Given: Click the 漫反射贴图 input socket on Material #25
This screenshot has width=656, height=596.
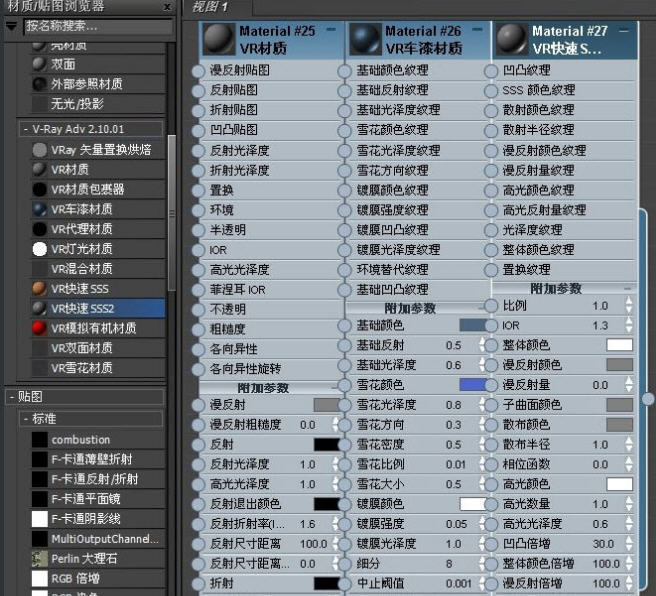Looking at the screenshot, I should coord(198,71).
